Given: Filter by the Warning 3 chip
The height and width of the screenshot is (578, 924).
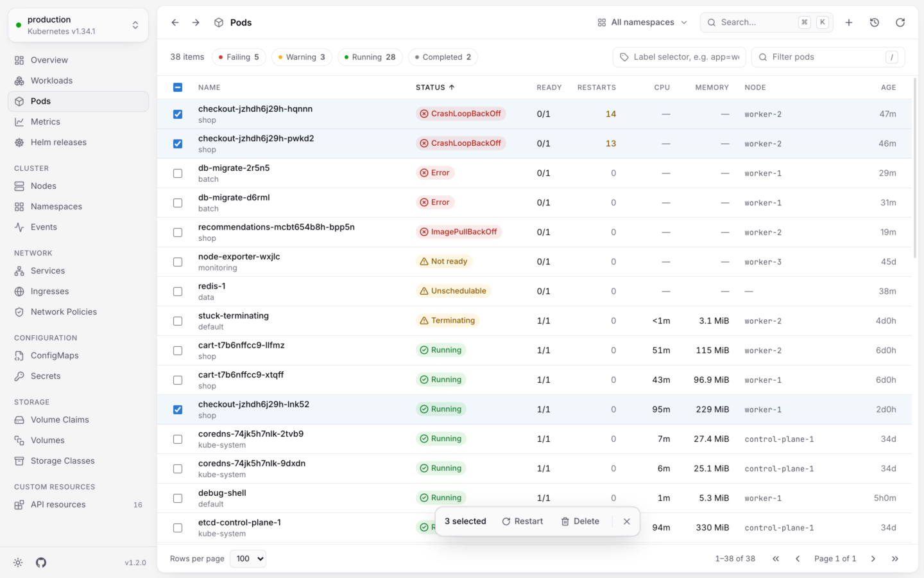Looking at the screenshot, I should click(302, 57).
